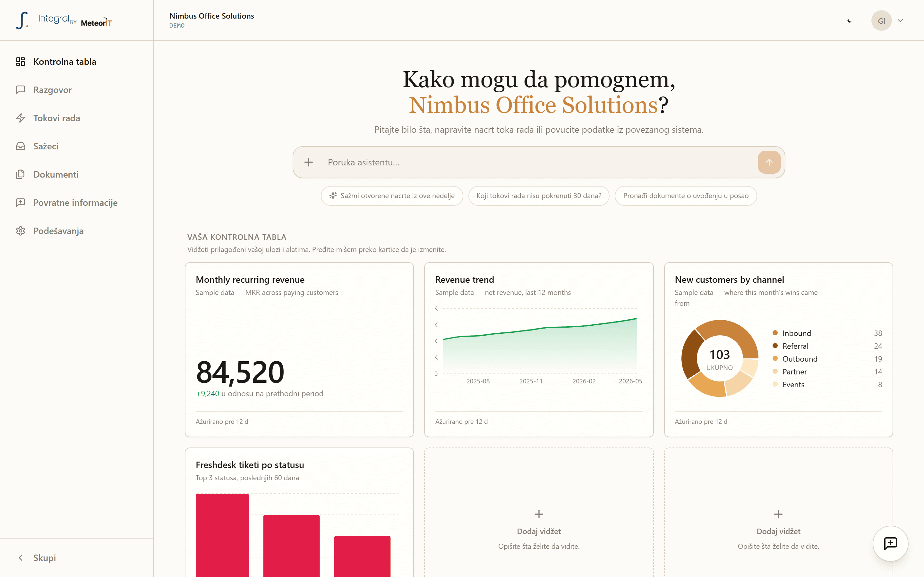Click the first 'Dodaj vidžet' placeholder card

point(539,513)
